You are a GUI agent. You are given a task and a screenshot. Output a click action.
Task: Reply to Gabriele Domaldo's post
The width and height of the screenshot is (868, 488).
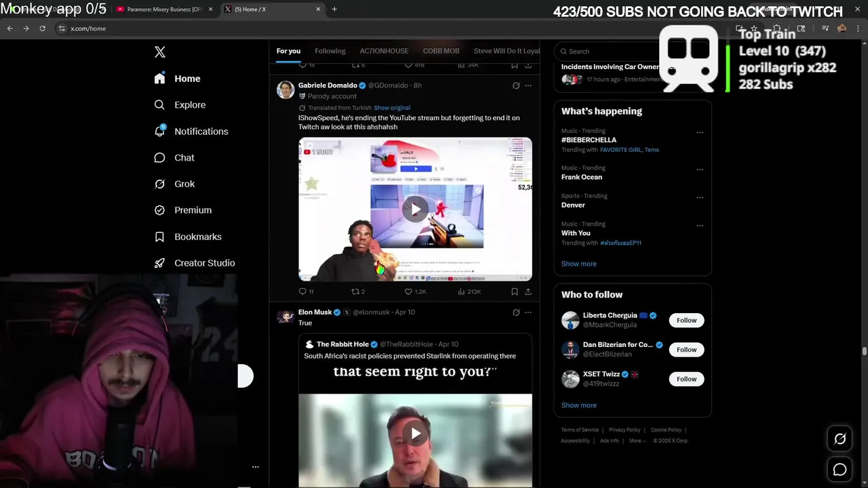(x=306, y=291)
